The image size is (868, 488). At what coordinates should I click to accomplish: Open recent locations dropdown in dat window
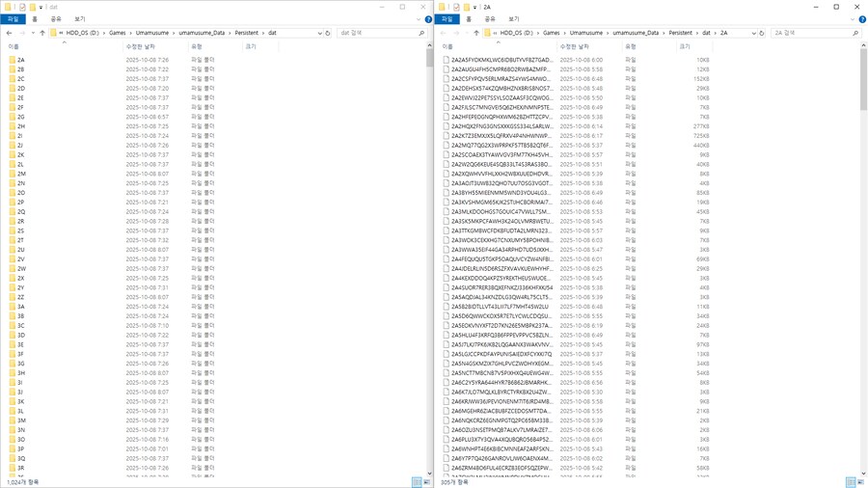pyautogui.click(x=32, y=33)
